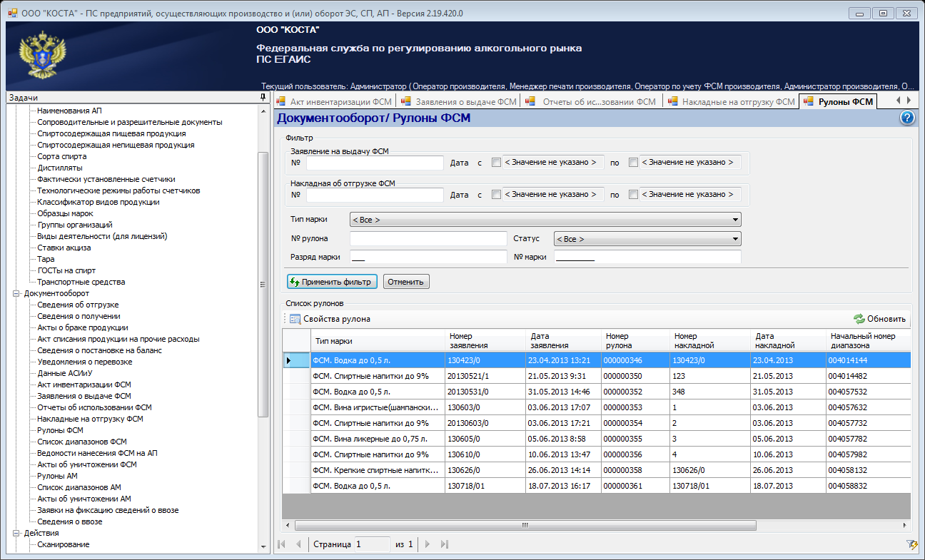Enable the invoice date 'по' checkbox

pyautogui.click(x=633, y=195)
